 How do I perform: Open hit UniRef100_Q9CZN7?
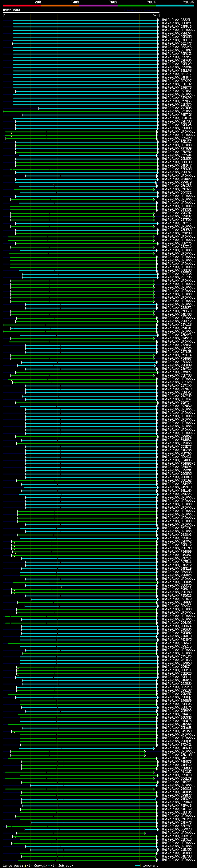coord(176,213)
